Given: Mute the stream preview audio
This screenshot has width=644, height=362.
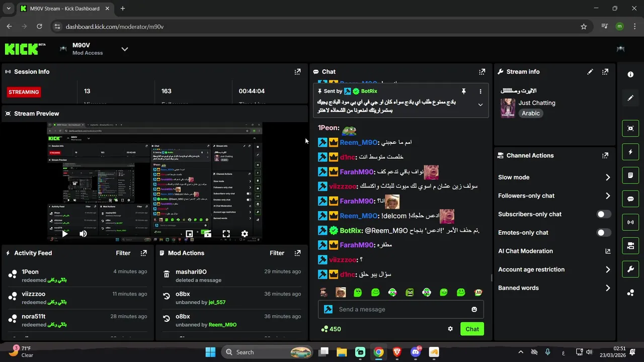Looking at the screenshot, I should click(83, 234).
